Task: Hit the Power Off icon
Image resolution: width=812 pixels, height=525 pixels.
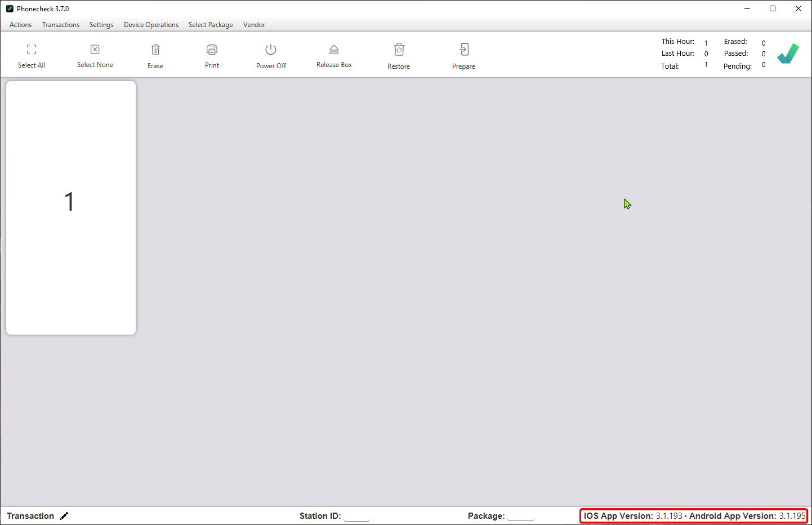Action: (271, 50)
